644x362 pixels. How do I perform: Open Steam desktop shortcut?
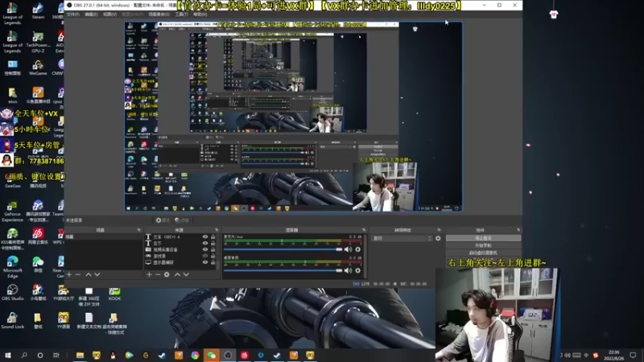coord(38,11)
